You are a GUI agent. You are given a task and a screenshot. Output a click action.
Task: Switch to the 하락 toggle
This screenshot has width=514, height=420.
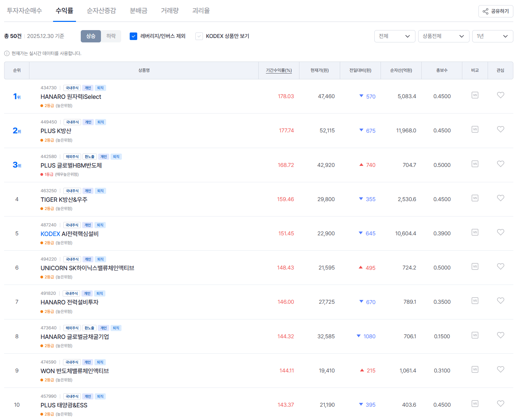point(111,36)
